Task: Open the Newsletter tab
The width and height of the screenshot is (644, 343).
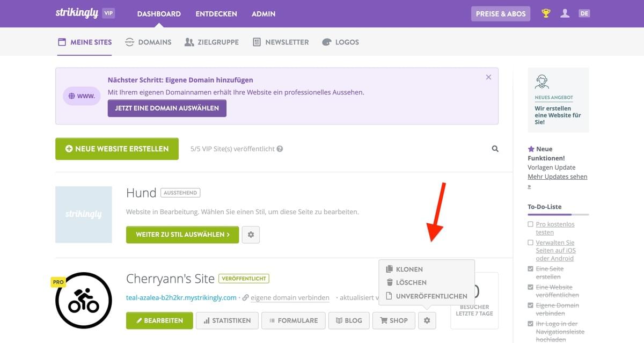Action: click(281, 42)
